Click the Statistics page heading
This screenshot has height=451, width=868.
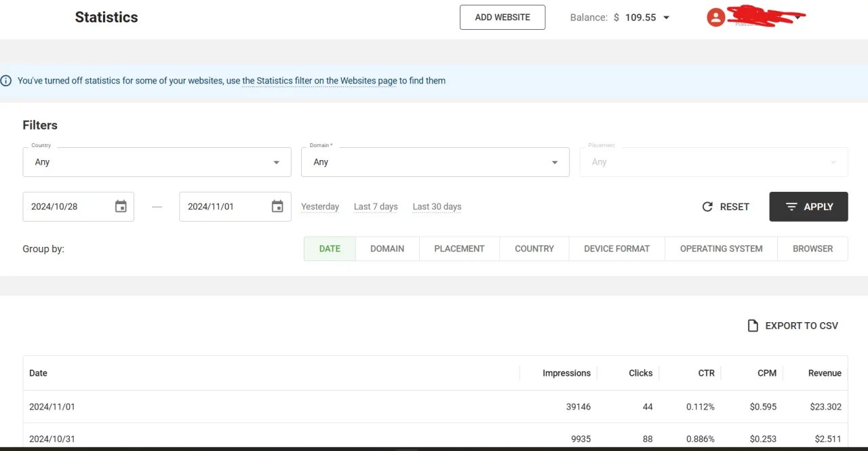pyautogui.click(x=106, y=18)
